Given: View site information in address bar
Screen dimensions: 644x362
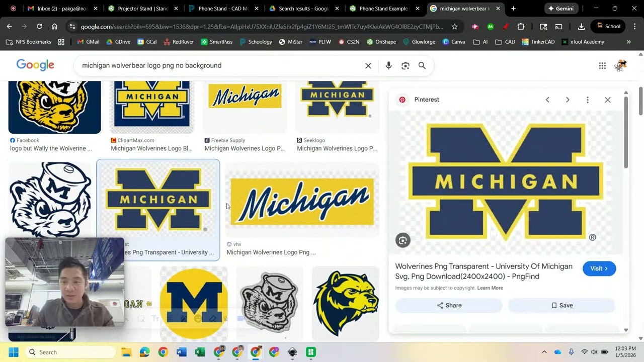Looking at the screenshot, I should tap(72, 26).
